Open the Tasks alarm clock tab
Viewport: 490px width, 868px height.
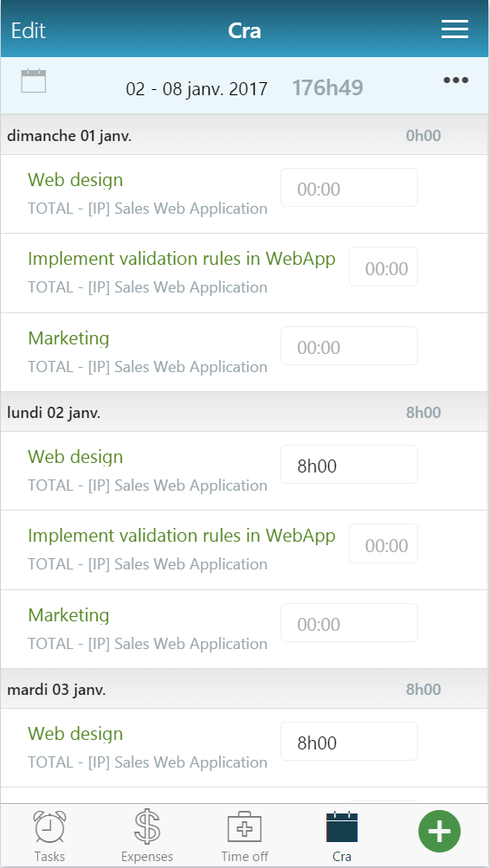click(49, 836)
